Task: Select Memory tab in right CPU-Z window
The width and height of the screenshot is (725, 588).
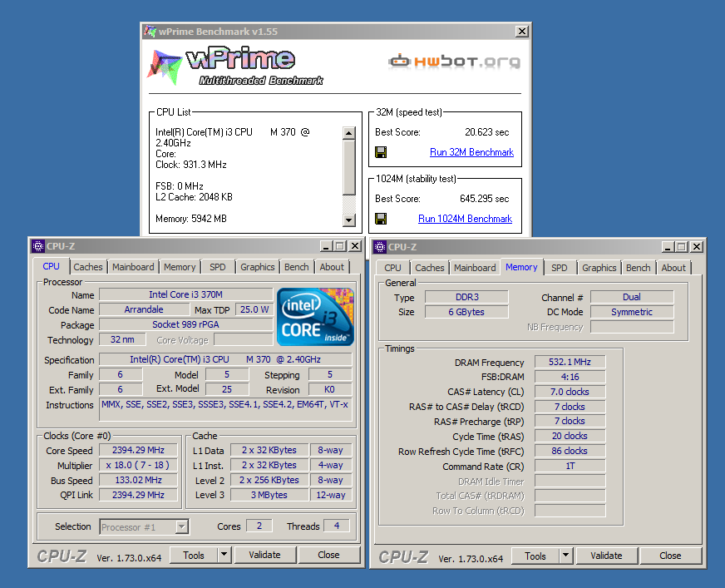Action: click(x=521, y=267)
